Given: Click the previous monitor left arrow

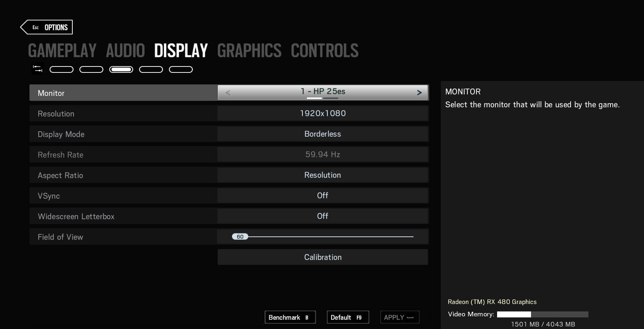Looking at the screenshot, I should 228,93.
